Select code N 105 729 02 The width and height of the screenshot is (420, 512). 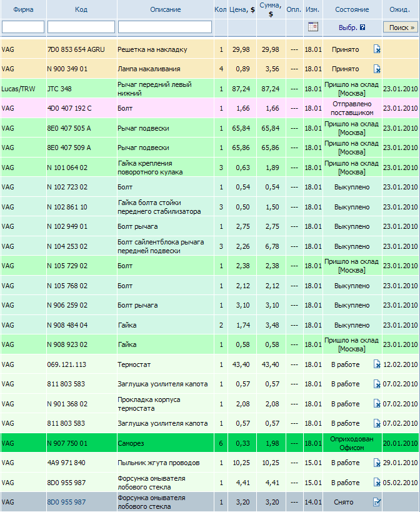67,266
